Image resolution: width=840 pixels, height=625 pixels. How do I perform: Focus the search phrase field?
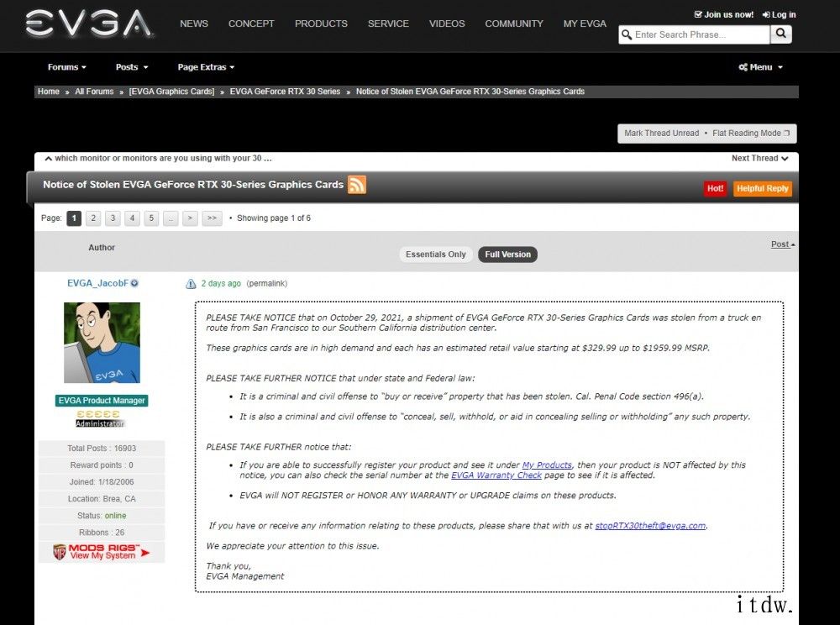695,34
